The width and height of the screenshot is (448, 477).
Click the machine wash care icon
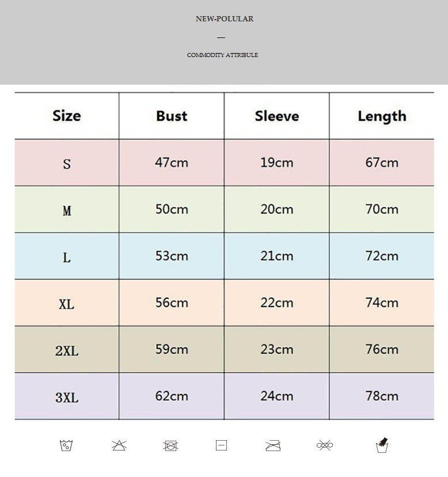[x=66, y=445]
